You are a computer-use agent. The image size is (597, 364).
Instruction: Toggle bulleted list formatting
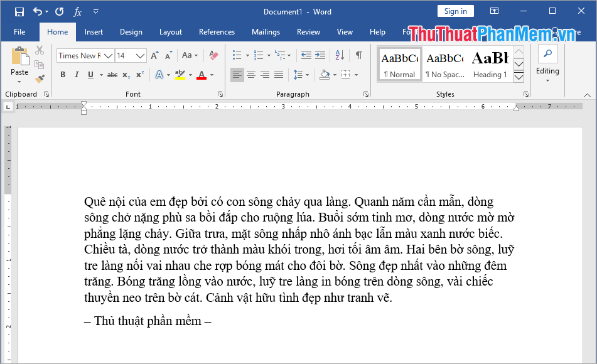tap(236, 55)
